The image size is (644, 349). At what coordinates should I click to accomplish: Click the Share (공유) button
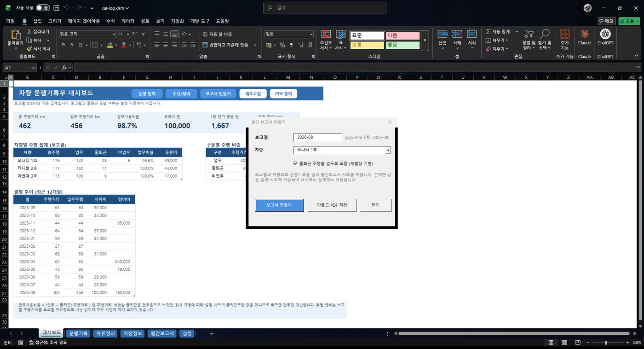[x=629, y=21]
